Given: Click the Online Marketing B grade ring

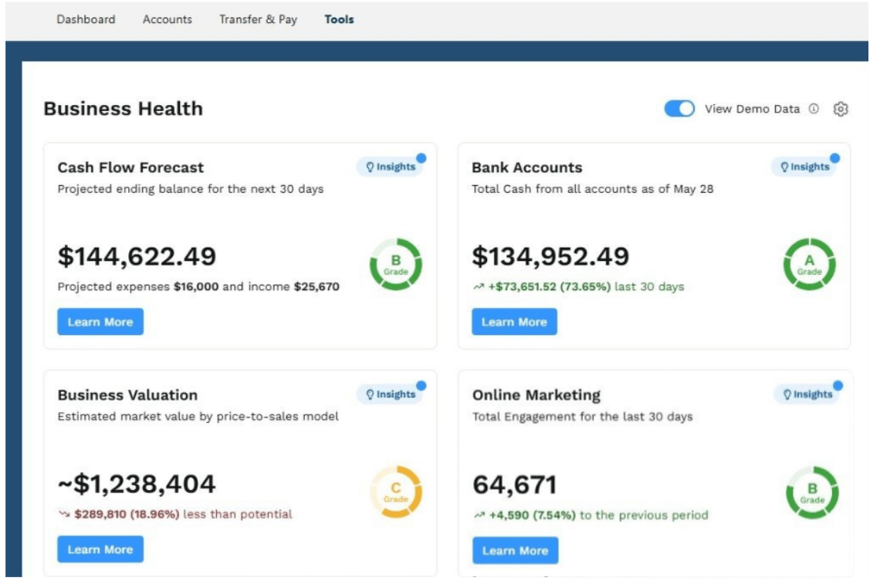Looking at the screenshot, I should (812, 492).
